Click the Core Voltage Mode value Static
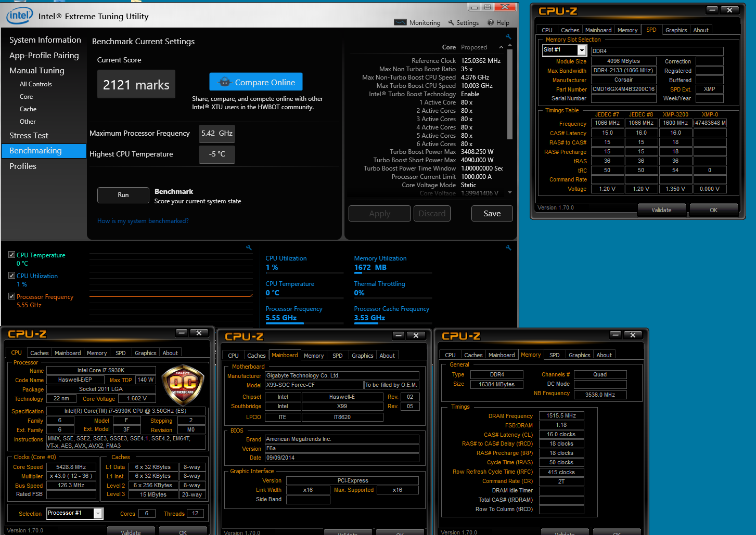This screenshot has height=535, width=756. coord(468,185)
